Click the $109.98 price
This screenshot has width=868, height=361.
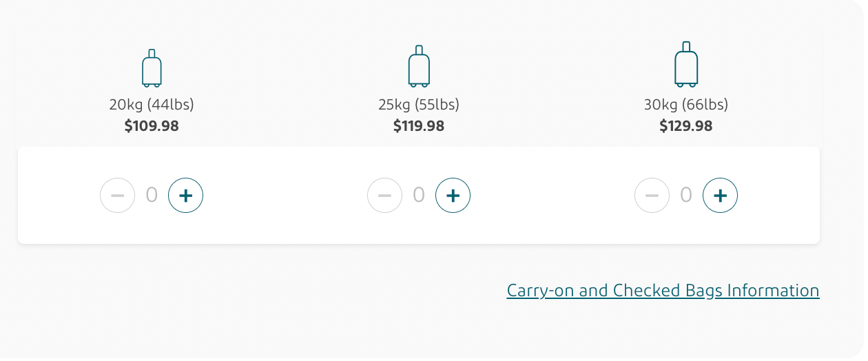click(152, 126)
